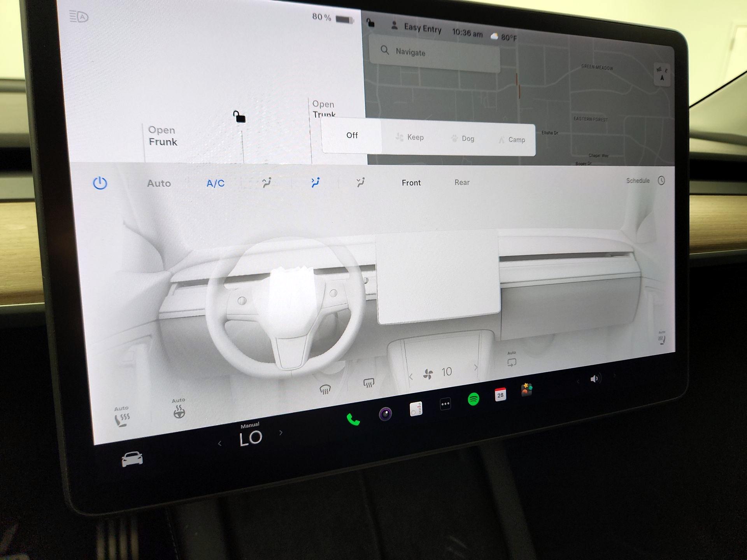Tap the time display 10:36 am
The height and width of the screenshot is (560, 747).
pyautogui.click(x=467, y=33)
